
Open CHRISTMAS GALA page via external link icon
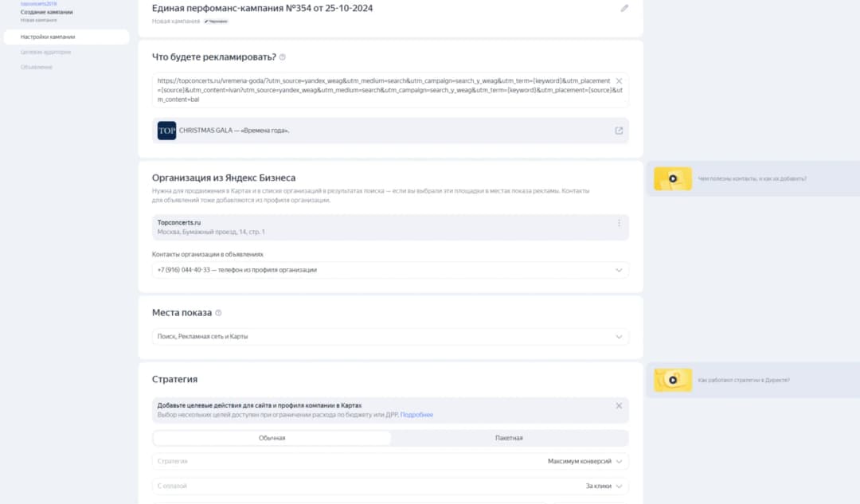click(x=619, y=131)
